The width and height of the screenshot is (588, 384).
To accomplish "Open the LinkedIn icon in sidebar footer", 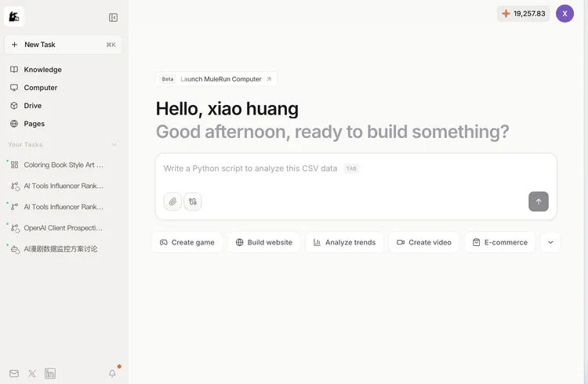I will click(50, 374).
